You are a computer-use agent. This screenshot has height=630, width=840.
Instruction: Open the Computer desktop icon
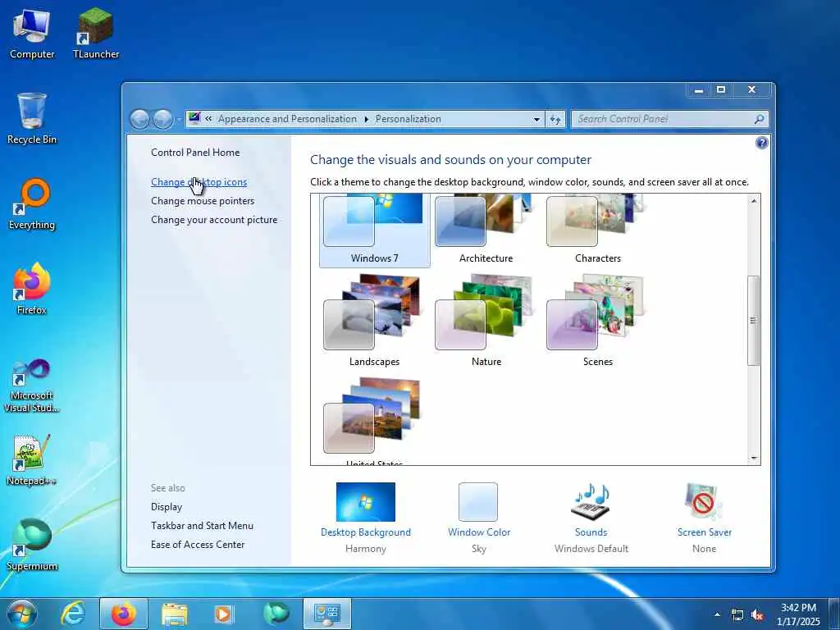click(x=32, y=34)
